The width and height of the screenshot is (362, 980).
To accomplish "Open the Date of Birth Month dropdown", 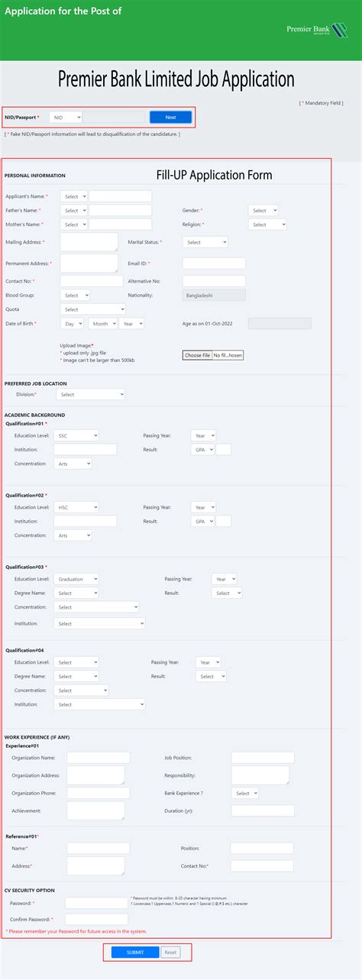I will (102, 323).
